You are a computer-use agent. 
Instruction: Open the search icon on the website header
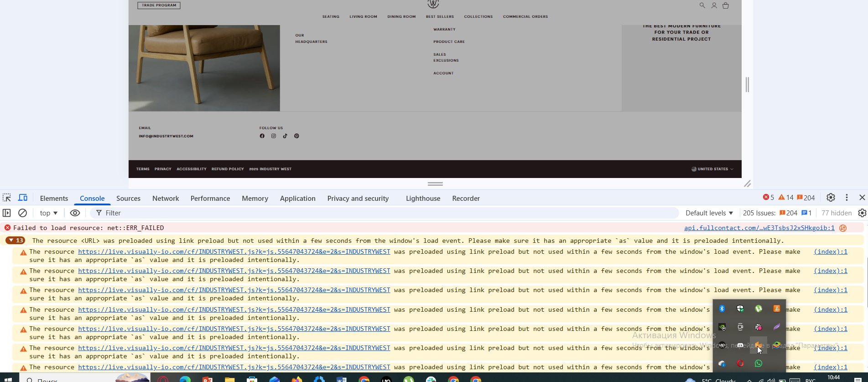coord(702,5)
